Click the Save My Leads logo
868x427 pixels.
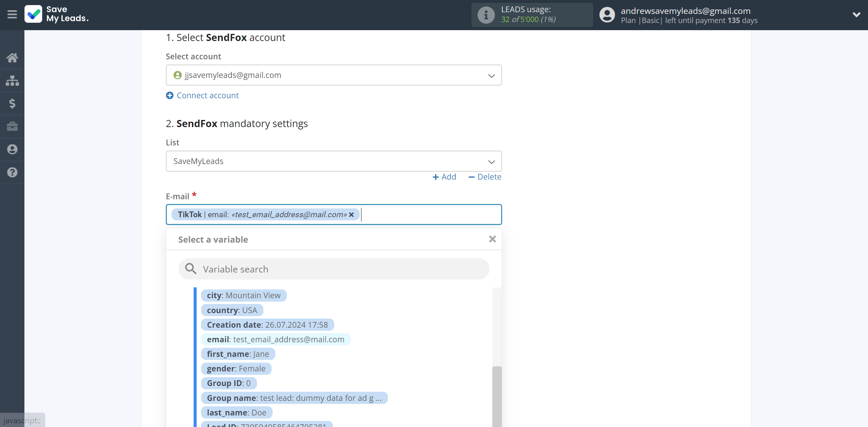(57, 14)
